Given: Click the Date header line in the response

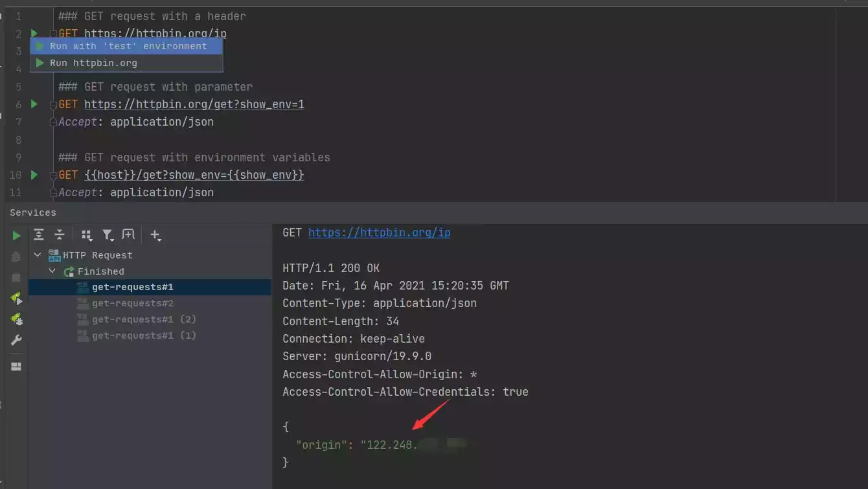Looking at the screenshot, I should (396, 286).
